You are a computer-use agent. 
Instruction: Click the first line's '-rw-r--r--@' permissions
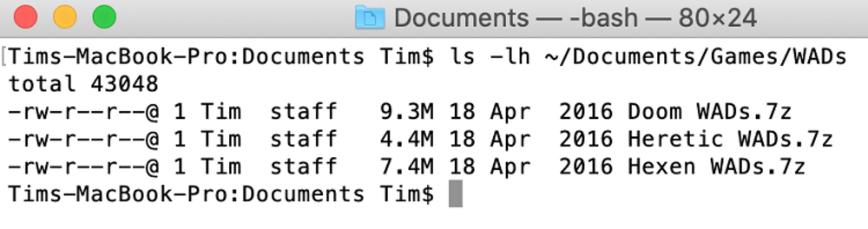84,112
